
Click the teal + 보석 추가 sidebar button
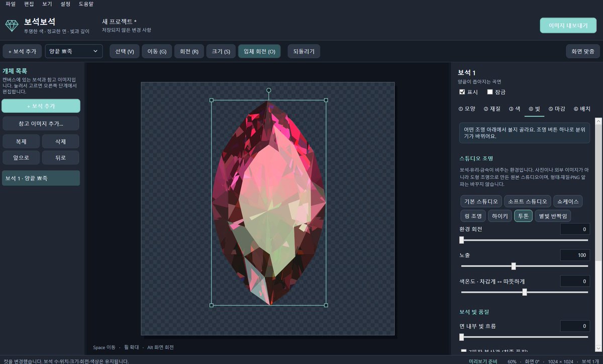click(41, 106)
